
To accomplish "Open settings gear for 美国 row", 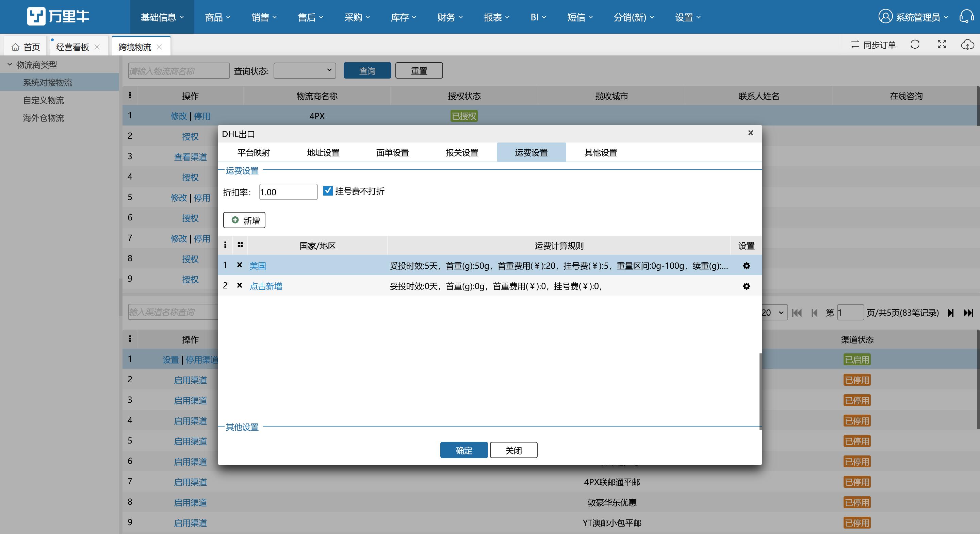I will [x=747, y=266].
